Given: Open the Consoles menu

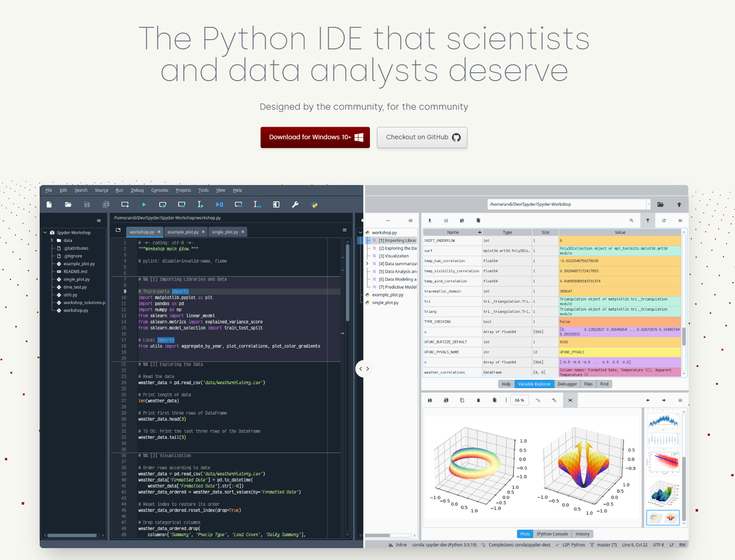Looking at the screenshot, I should click(x=160, y=190).
